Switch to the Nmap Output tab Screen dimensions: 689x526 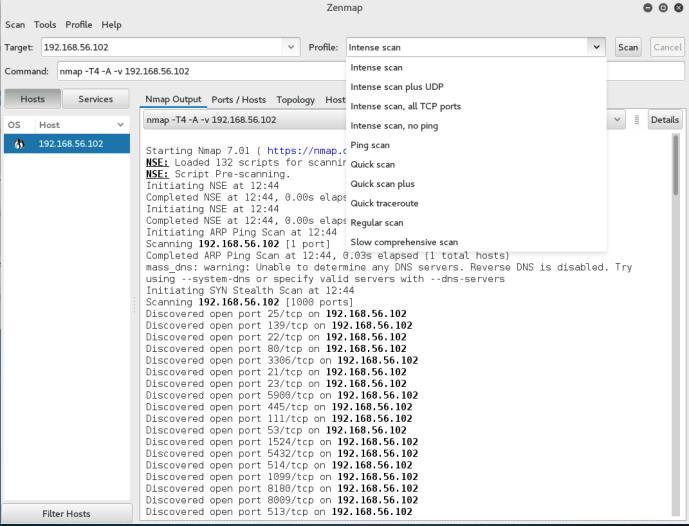173,99
